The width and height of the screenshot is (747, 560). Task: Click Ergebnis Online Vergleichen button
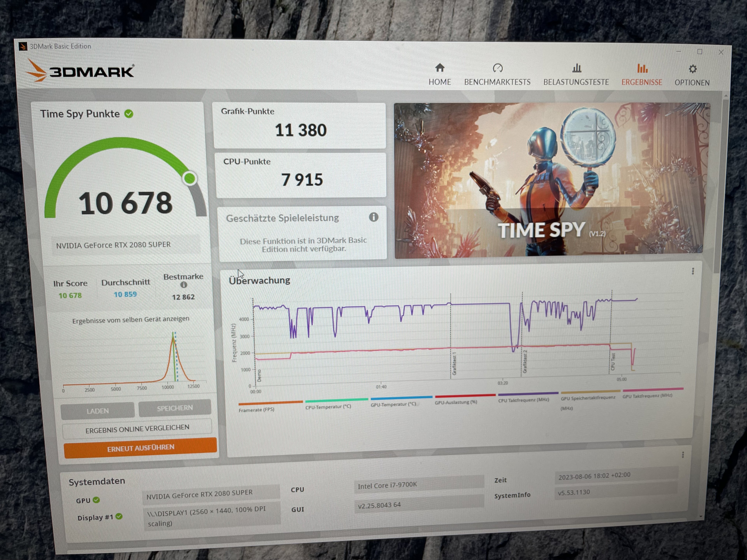click(x=137, y=429)
